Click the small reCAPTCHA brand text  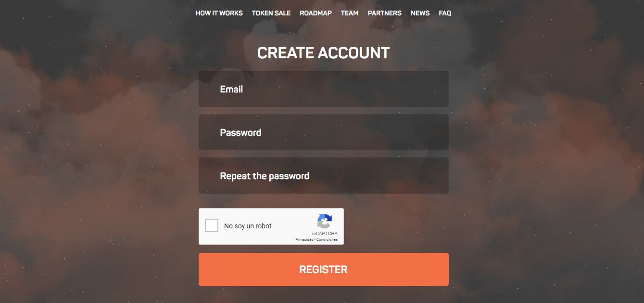(325, 234)
